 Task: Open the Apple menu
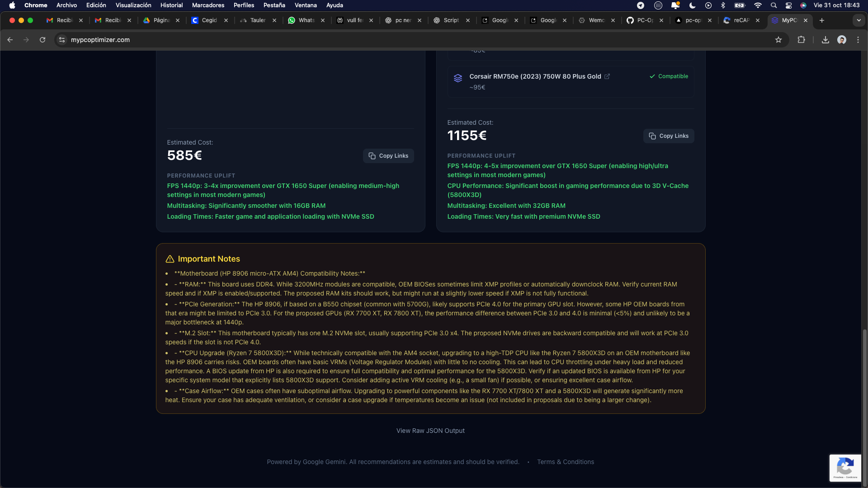click(x=12, y=5)
